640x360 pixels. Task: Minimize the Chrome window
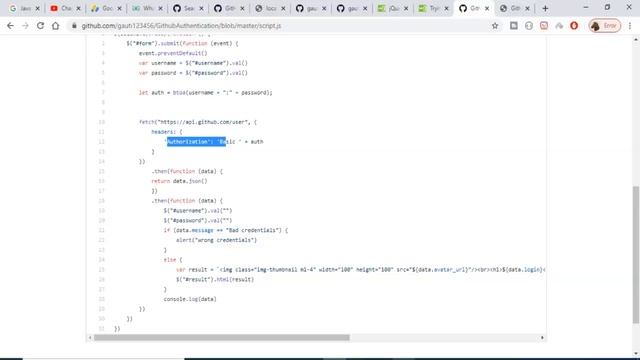coord(586,7)
